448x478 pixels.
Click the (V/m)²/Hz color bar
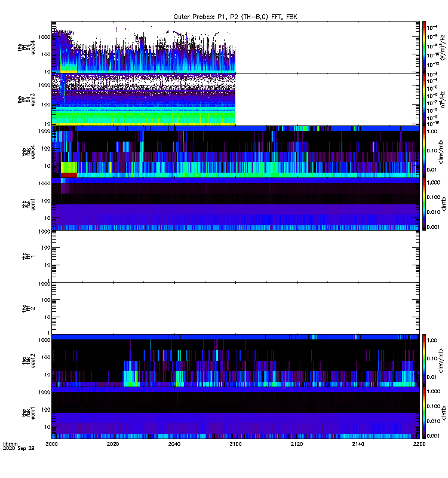click(424, 47)
